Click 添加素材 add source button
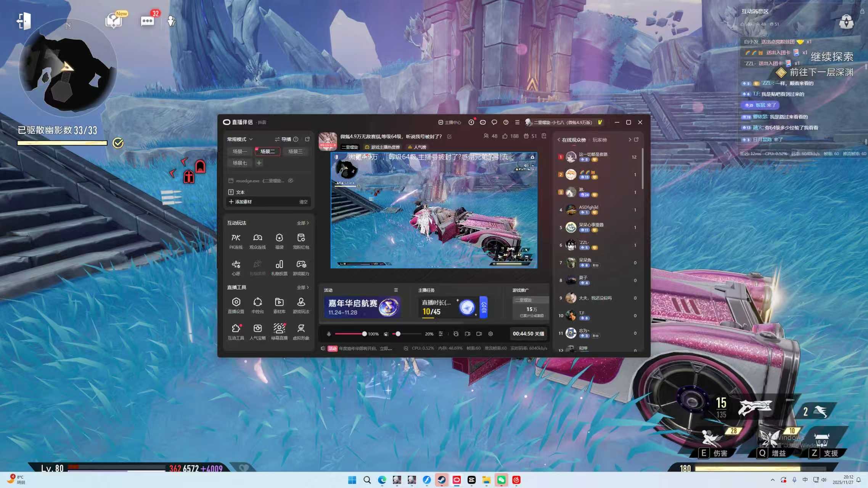Image resolution: width=868 pixels, height=488 pixels. tap(240, 202)
